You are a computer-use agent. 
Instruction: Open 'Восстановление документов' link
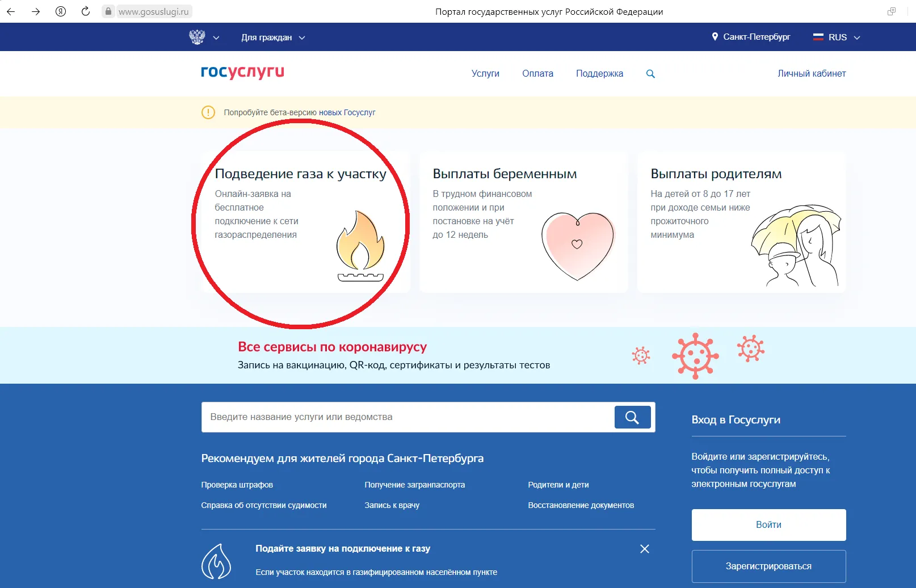[581, 505]
